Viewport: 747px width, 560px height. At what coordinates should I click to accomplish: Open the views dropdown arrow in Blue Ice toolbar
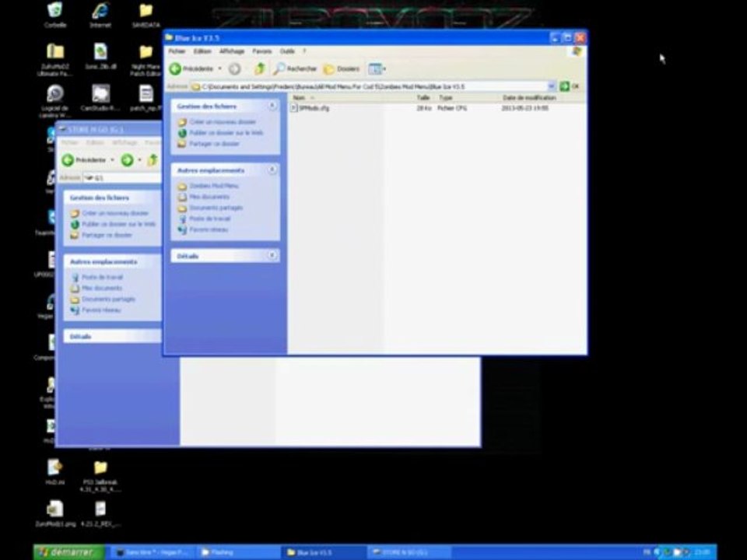384,69
